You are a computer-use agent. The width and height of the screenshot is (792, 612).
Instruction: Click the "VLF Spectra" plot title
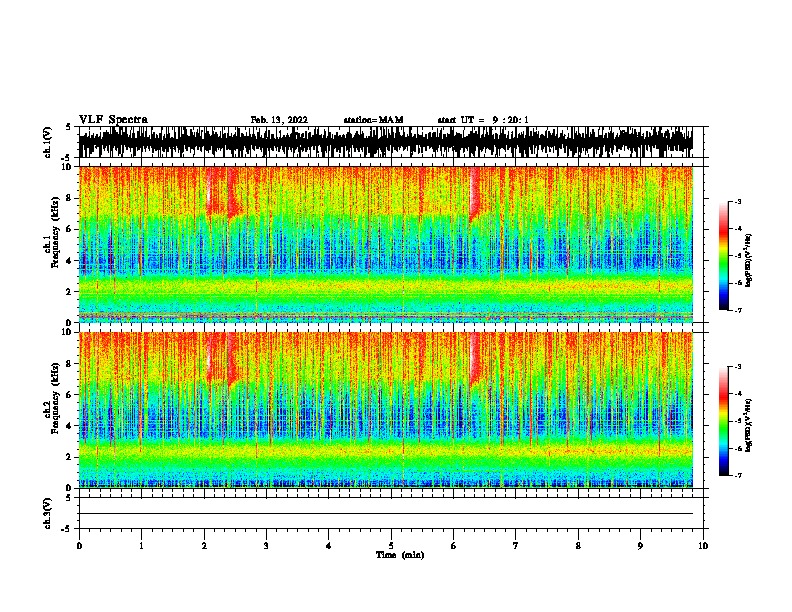113,120
